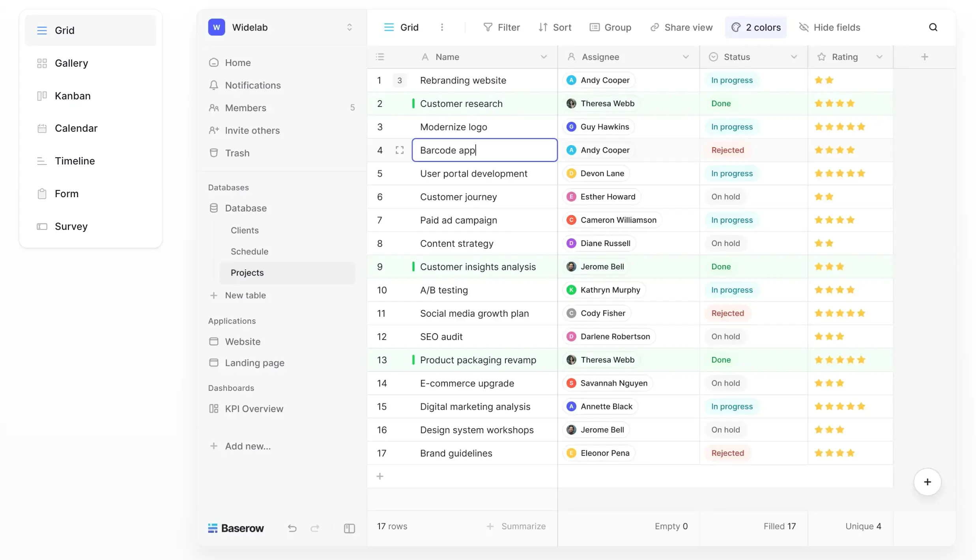976x560 pixels.
Task: Open Notifications in the sidebar
Action: tap(252, 85)
